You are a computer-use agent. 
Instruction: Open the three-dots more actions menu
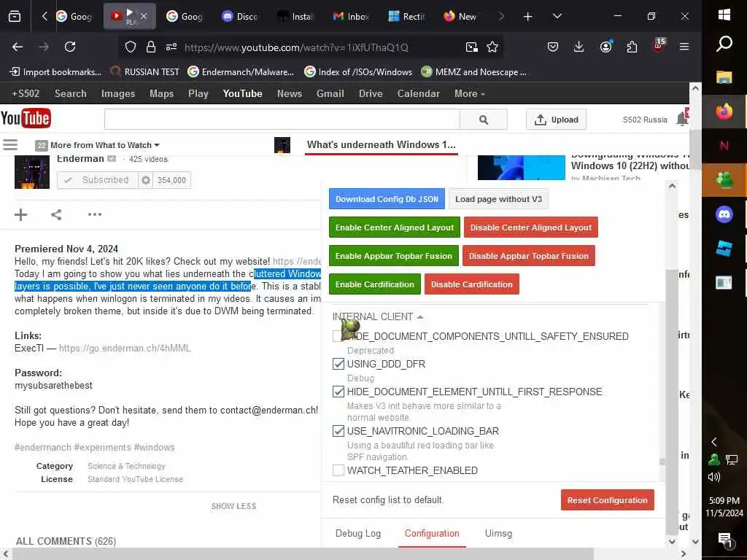click(94, 215)
